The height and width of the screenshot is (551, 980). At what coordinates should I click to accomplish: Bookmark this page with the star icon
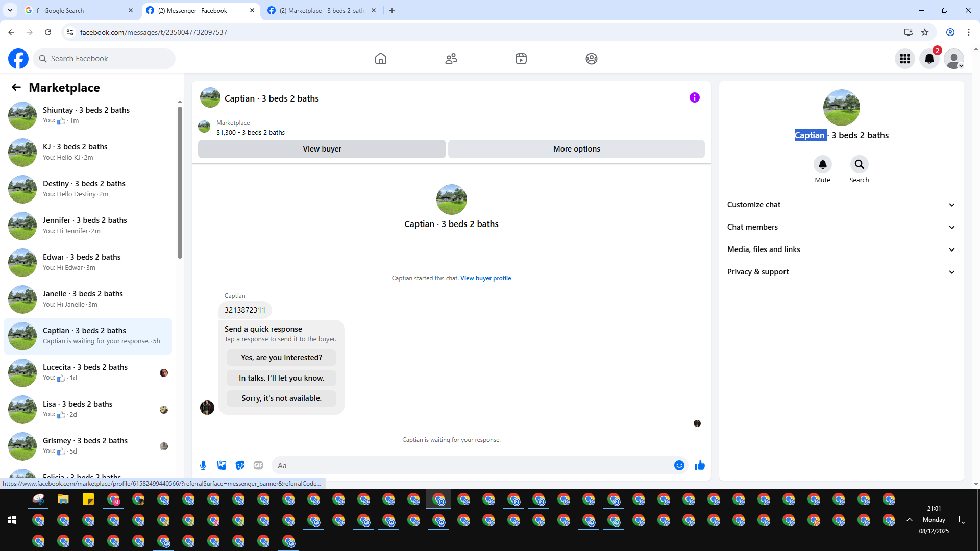(x=925, y=32)
